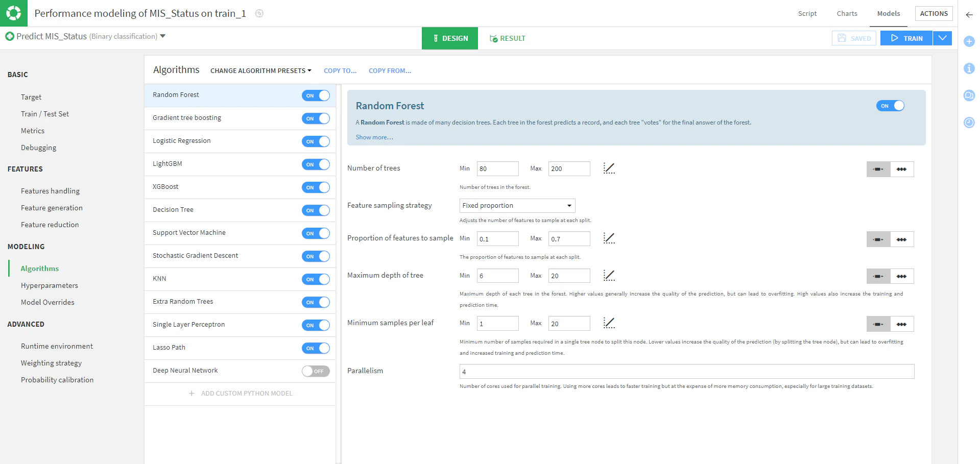This screenshot has height=464, width=980.
Task: Disable the XGBoost algorithm switch
Action: pyautogui.click(x=316, y=187)
